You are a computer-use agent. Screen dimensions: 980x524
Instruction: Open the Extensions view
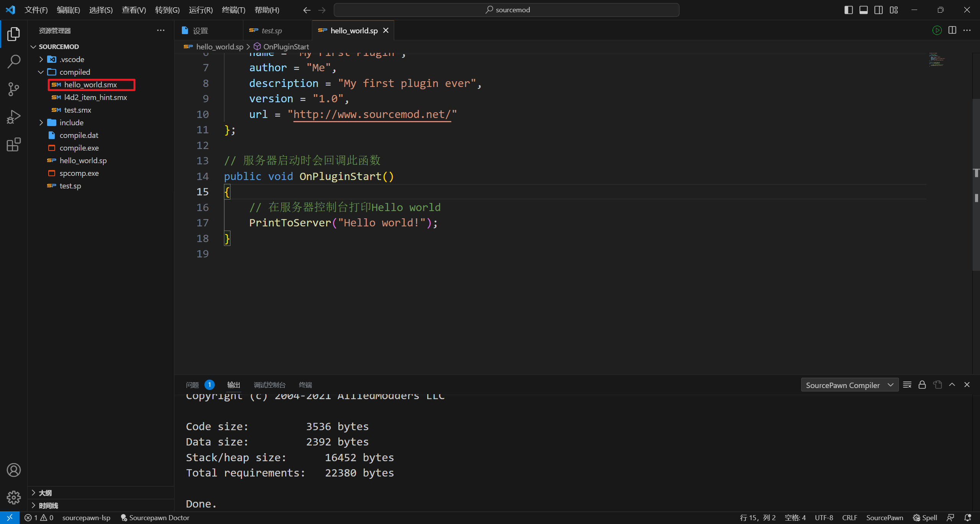[13, 144]
